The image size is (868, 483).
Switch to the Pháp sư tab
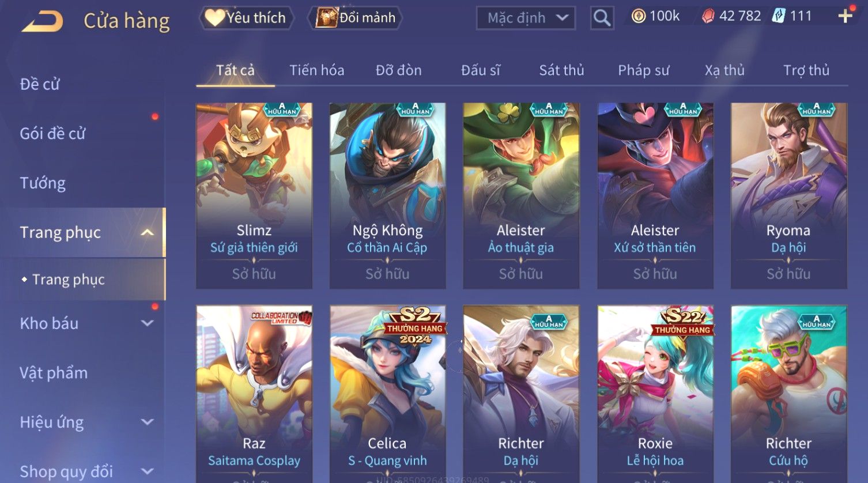[644, 70]
